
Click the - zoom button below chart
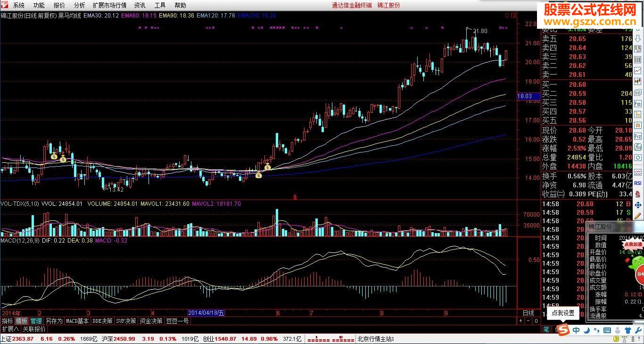click(x=528, y=321)
